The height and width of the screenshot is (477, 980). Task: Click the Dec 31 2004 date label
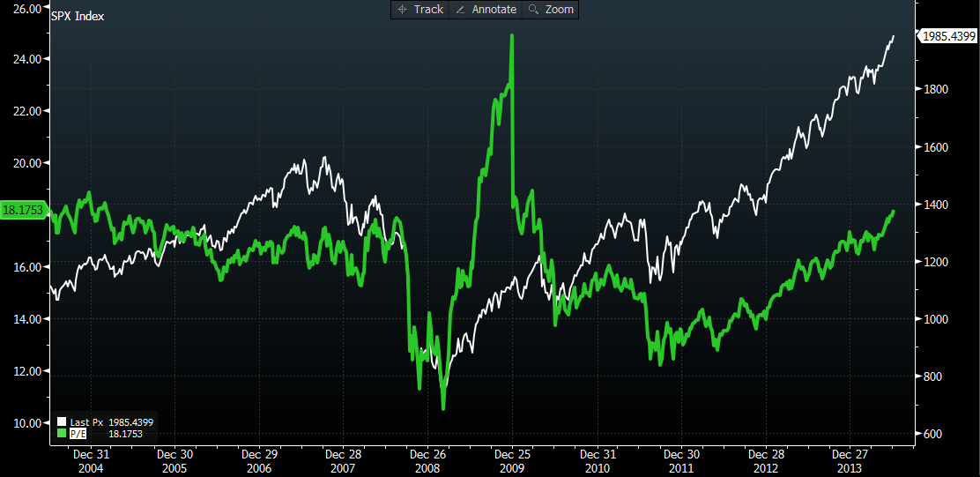90,460
